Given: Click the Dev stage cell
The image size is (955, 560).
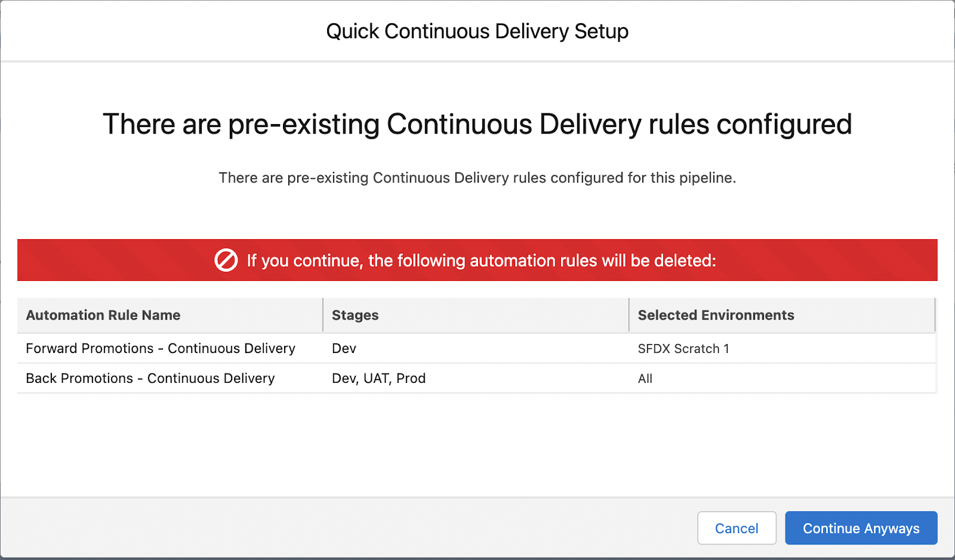Looking at the screenshot, I should pyautogui.click(x=344, y=348).
